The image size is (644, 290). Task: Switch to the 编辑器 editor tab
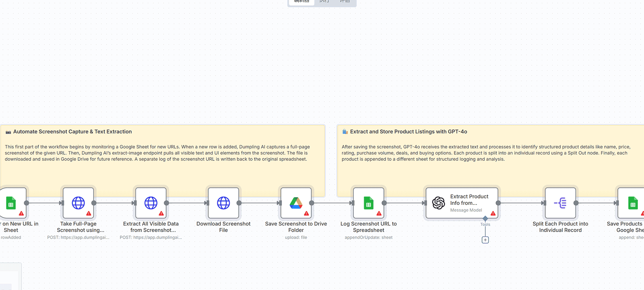(301, 2)
